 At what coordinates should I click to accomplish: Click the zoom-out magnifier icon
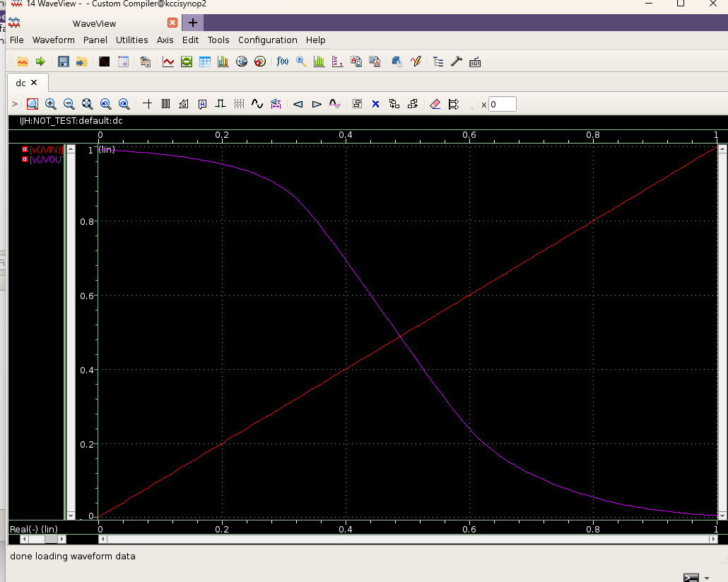point(69,104)
